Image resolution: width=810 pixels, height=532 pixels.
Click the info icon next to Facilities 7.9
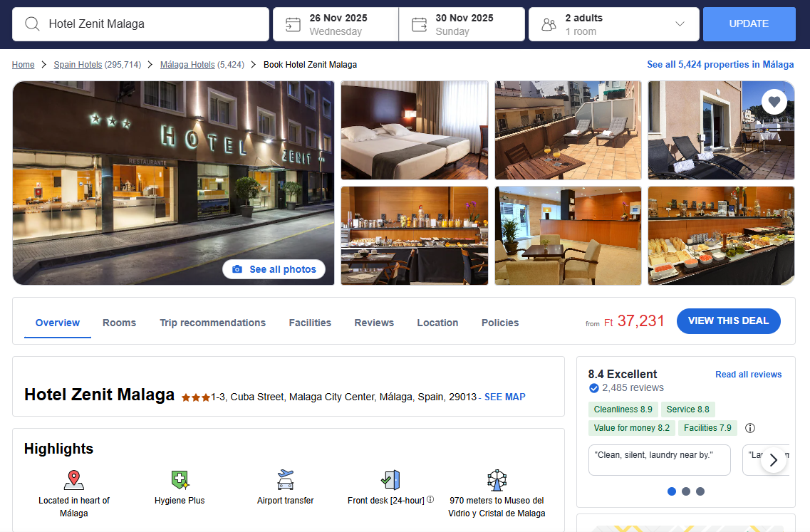[750, 428]
